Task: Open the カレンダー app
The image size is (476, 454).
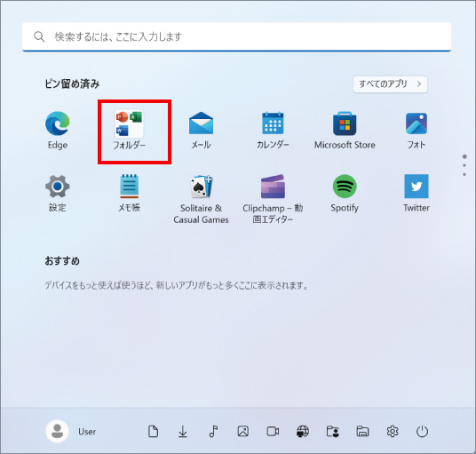Action: (273, 131)
